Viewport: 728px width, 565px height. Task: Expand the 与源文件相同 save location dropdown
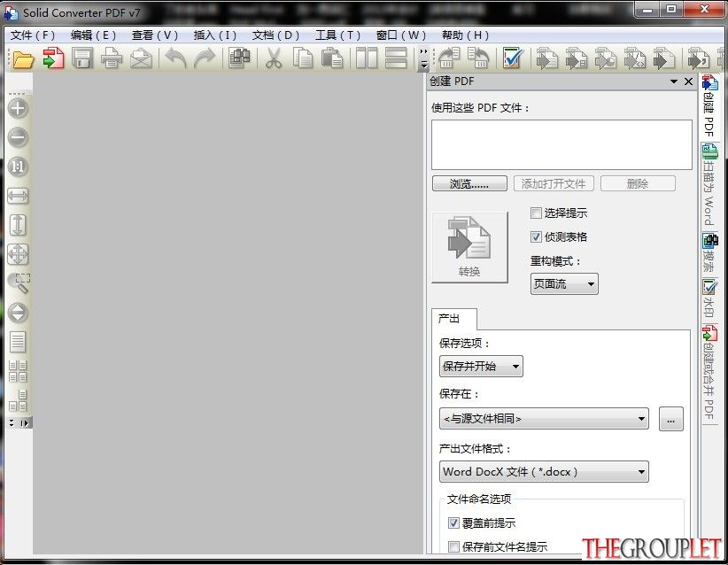544,419
